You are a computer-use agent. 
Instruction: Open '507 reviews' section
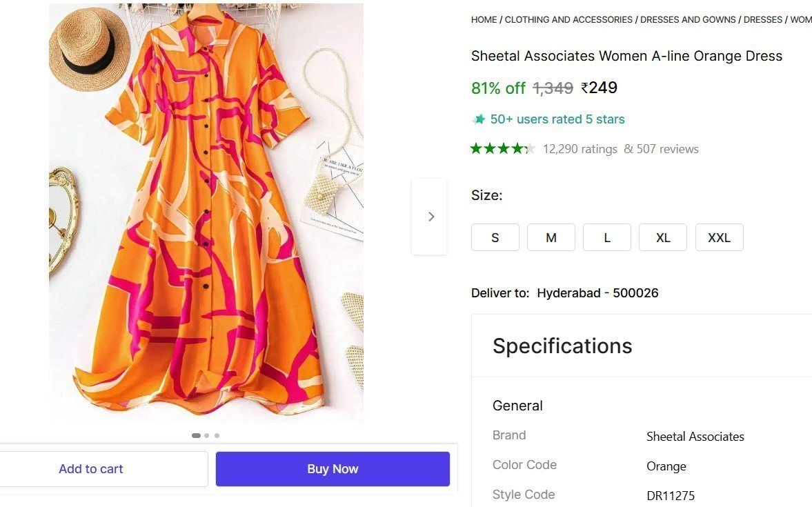pyautogui.click(x=667, y=148)
